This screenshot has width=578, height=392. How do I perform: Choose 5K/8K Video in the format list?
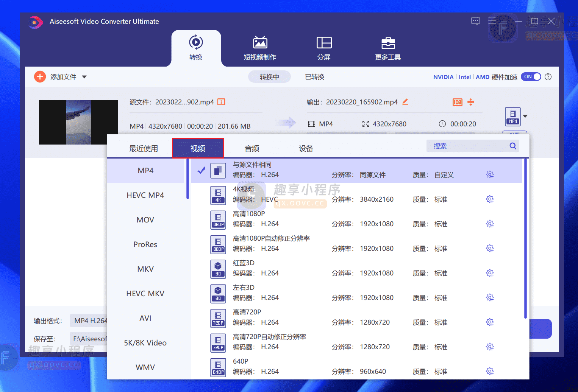[x=145, y=343]
